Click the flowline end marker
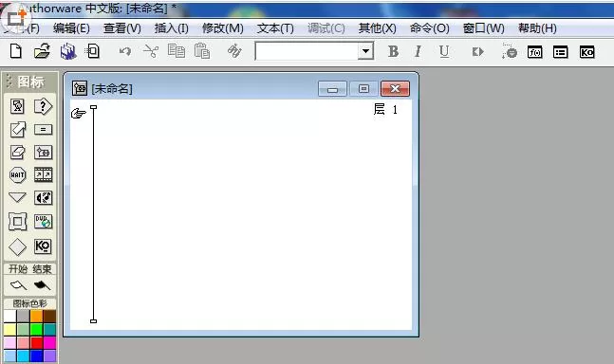 (x=93, y=321)
